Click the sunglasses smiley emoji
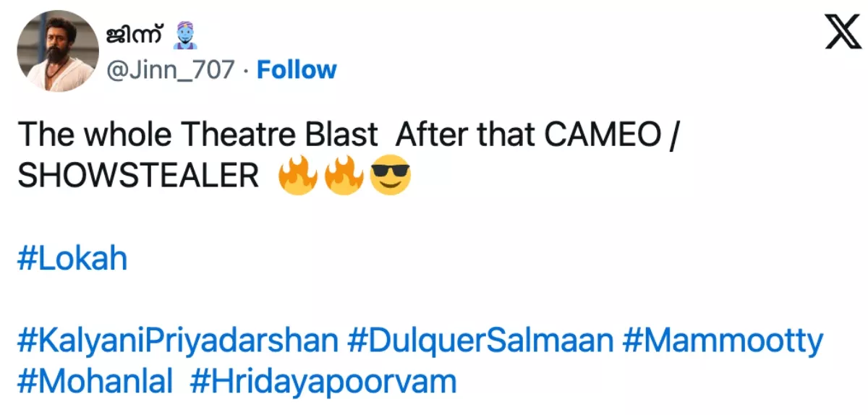868x415 pixels. (390, 177)
